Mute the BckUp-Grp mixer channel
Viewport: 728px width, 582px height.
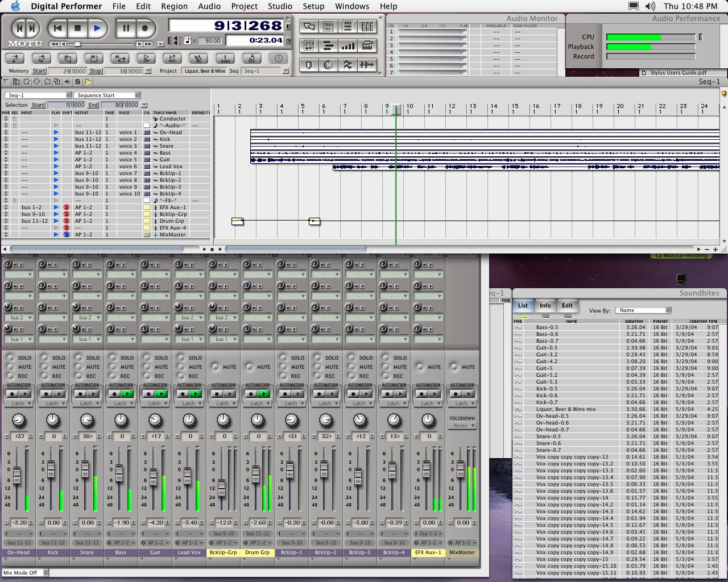215,367
